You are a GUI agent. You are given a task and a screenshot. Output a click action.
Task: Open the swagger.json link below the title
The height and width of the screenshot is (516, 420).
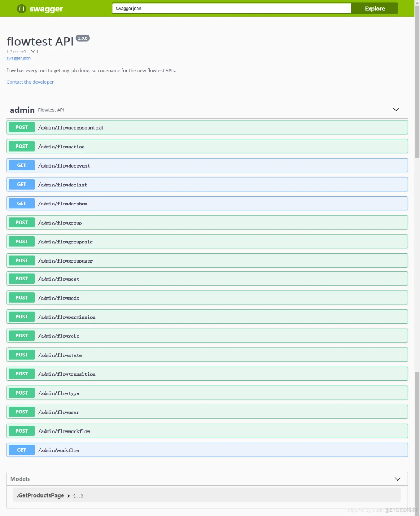pyautogui.click(x=18, y=58)
